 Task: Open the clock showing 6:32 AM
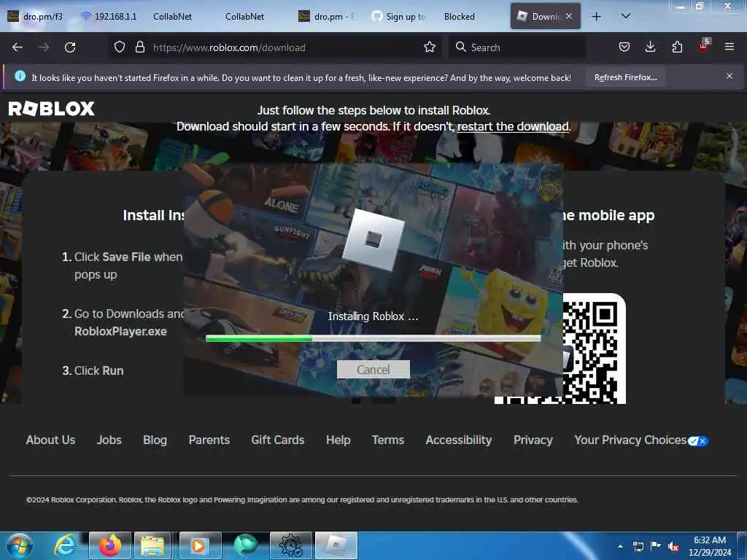pyautogui.click(x=709, y=546)
